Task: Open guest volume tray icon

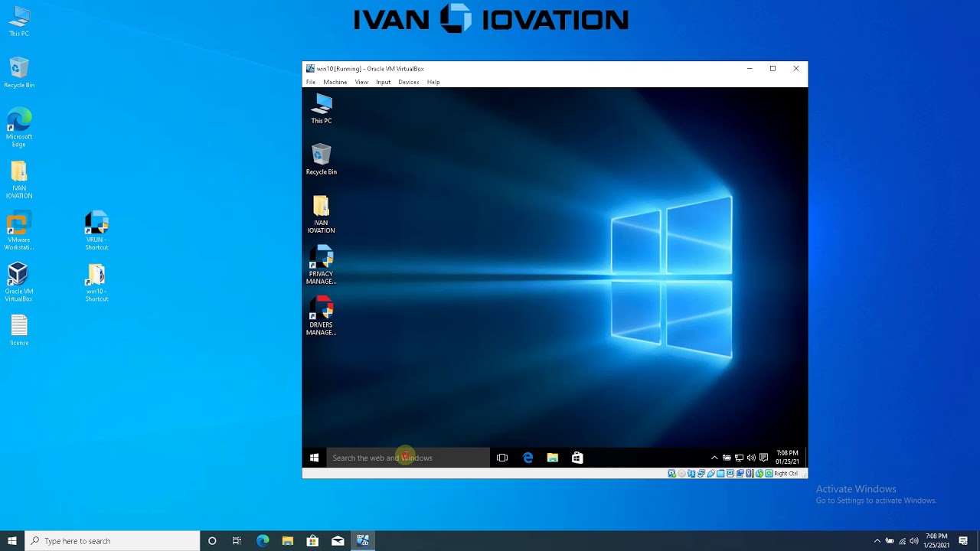Action: [x=751, y=458]
